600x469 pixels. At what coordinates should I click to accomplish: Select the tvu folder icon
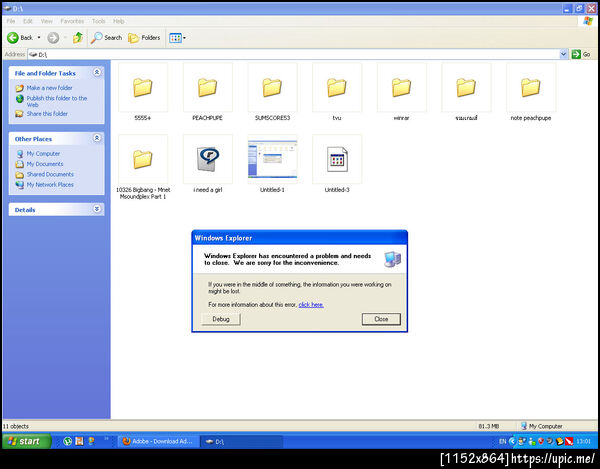(337, 88)
